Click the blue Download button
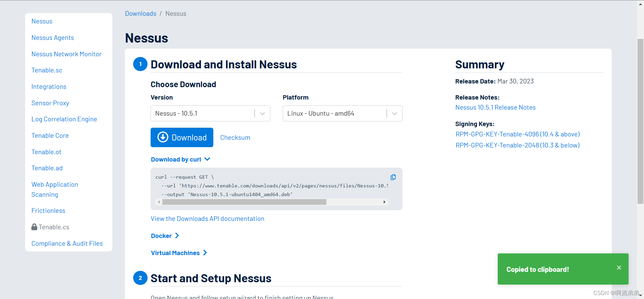 click(x=182, y=137)
